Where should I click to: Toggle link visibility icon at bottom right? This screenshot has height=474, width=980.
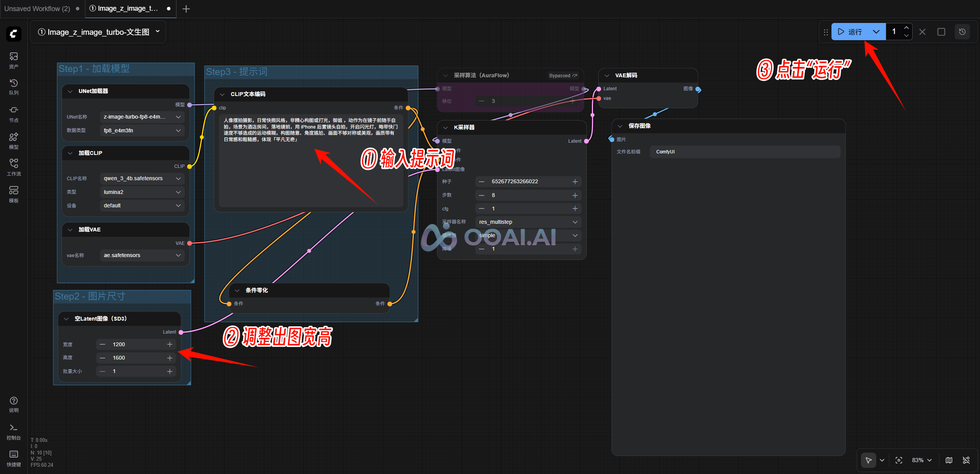pos(966,460)
